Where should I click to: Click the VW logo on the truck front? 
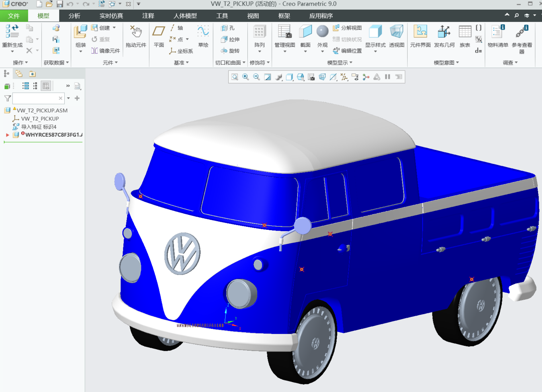tap(182, 253)
